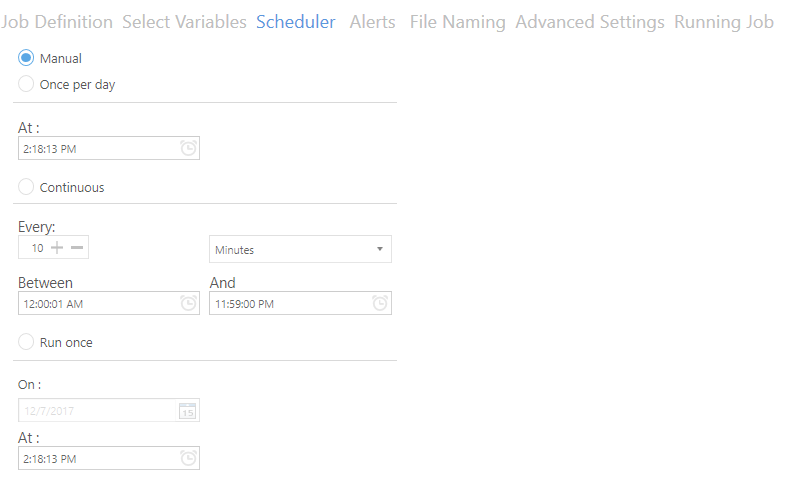Increase the Every interval with plus
The image size is (811, 489).
(x=57, y=247)
